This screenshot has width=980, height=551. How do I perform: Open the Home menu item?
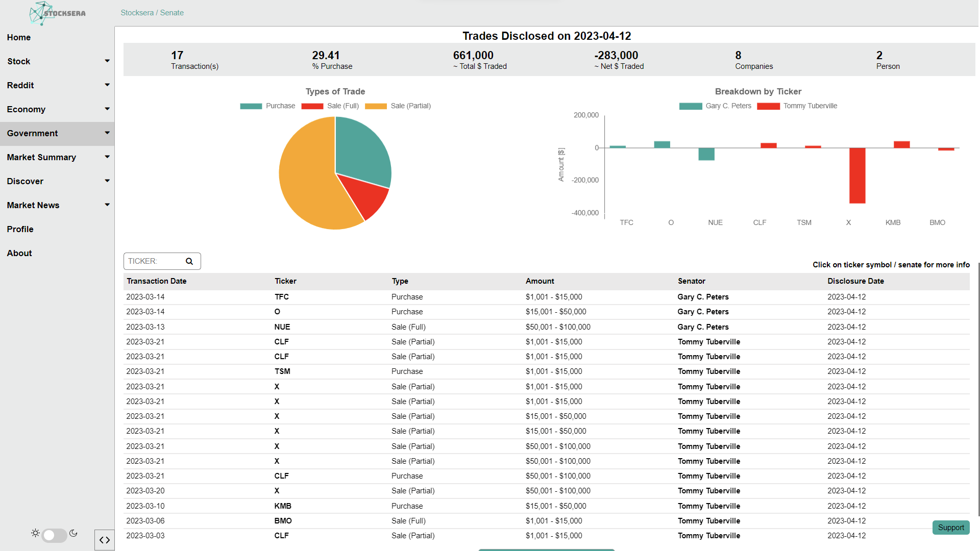pyautogui.click(x=19, y=37)
